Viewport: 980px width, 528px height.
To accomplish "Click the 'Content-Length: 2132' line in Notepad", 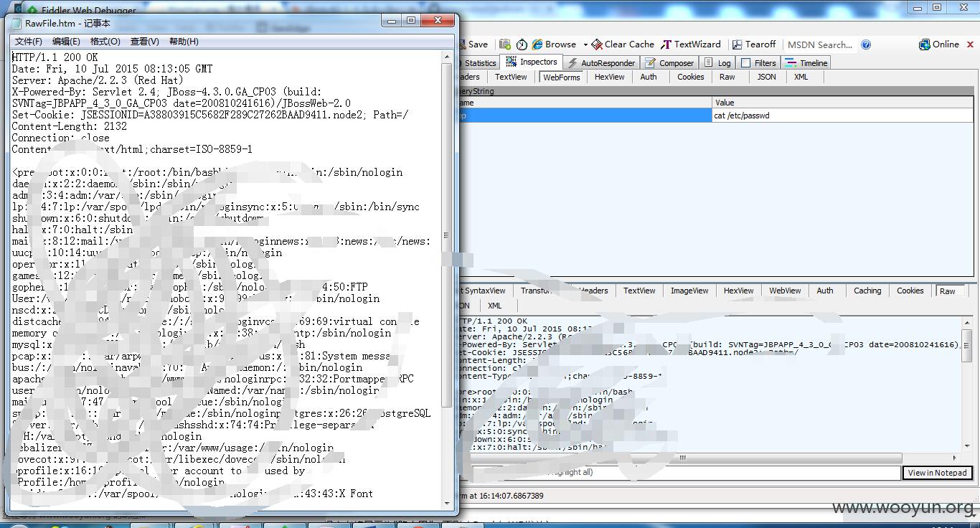I will pyautogui.click(x=70, y=126).
